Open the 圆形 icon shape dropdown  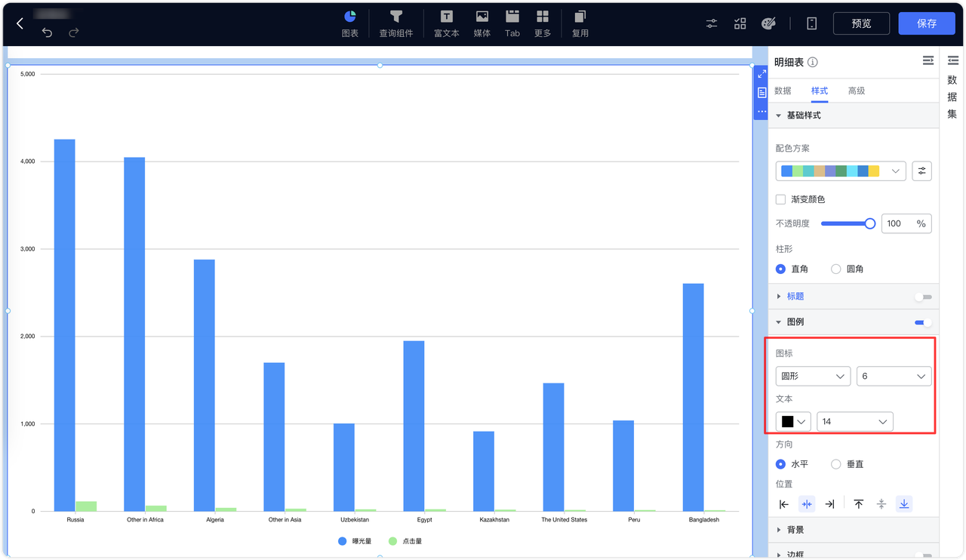(x=813, y=376)
